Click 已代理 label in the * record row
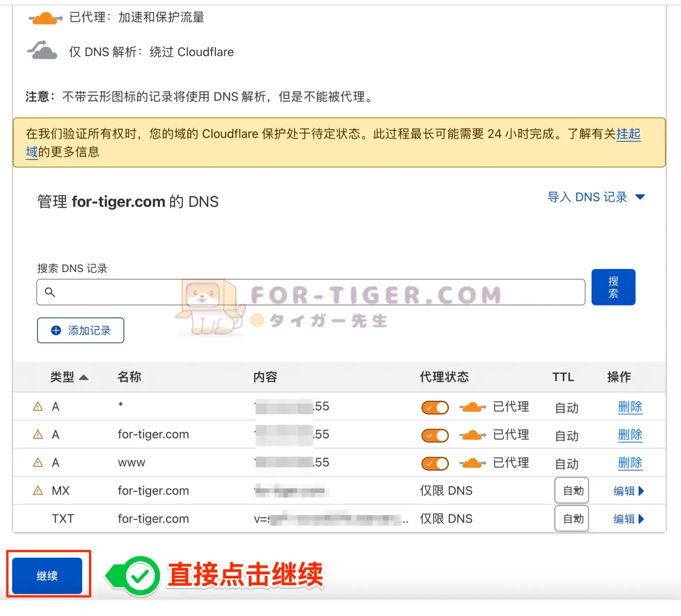The height and width of the screenshot is (616, 681). click(511, 406)
